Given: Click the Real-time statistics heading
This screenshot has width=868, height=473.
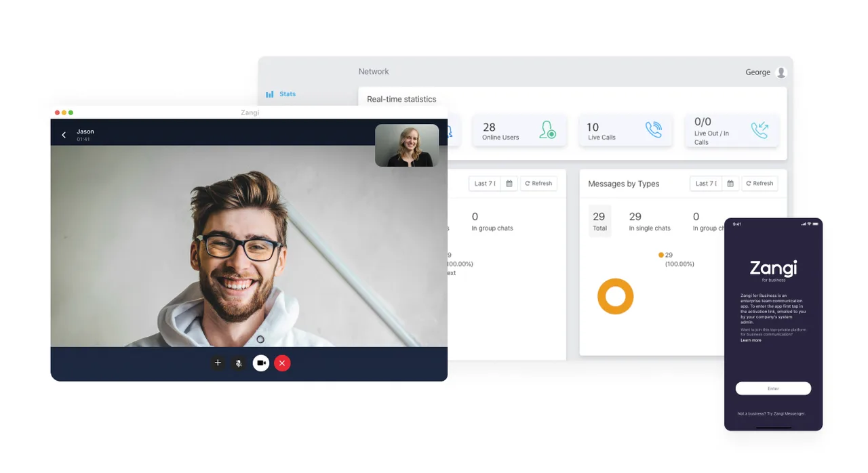Looking at the screenshot, I should [x=401, y=100].
